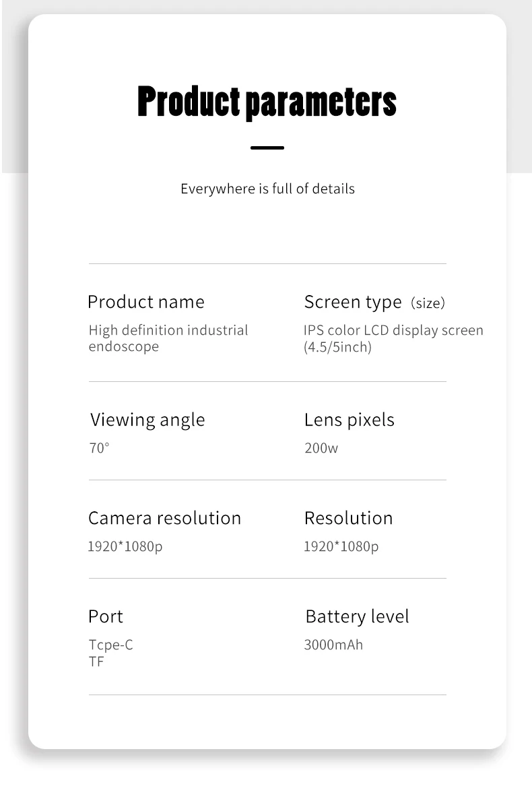The width and height of the screenshot is (532, 805).
Task: Select the 'Camera resolution' label
Action: [x=165, y=519]
